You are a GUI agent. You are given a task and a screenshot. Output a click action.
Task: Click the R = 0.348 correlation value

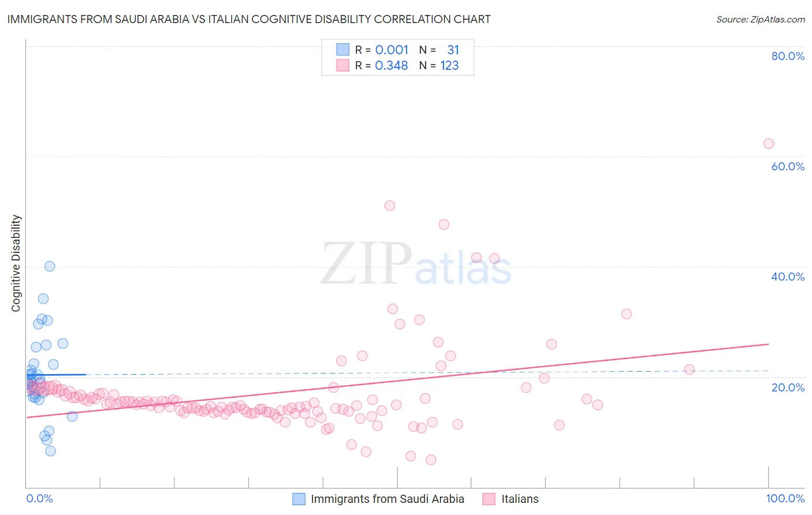382,65
